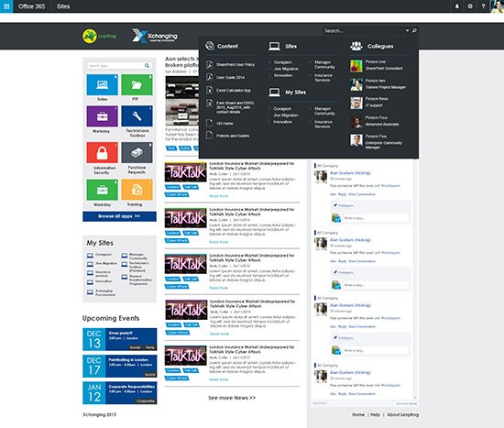Viewport: 504px width, 428px height.
Task: Open Excel Calculator App document
Action: (x=234, y=91)
